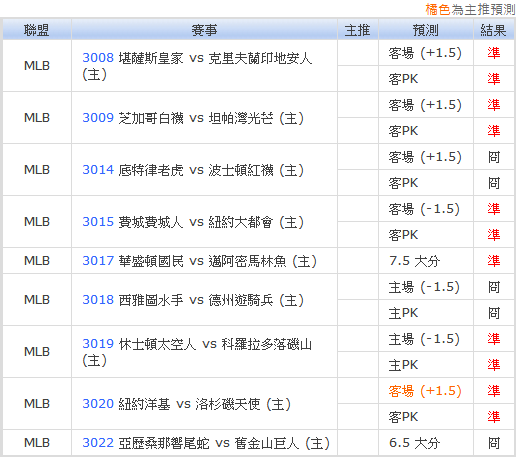Click the 賽事 column header
This screenshot has height=457, width=517.
click(204, 30)
